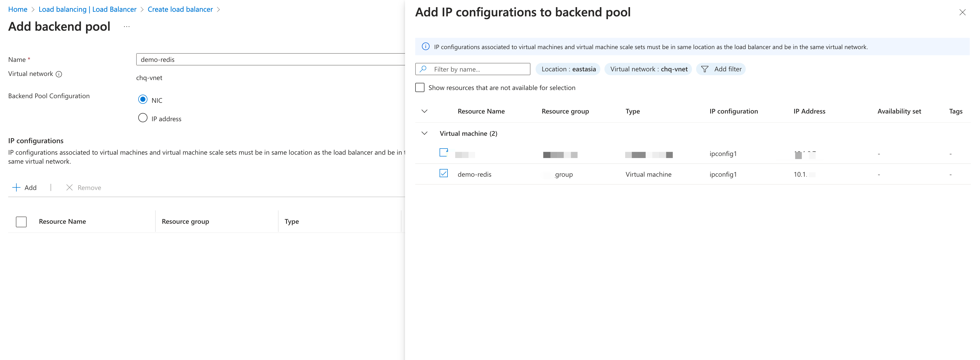Open breadcrumb Load balancing | Load Balancer
980x360 pixels.
click(x=87, y=9)
